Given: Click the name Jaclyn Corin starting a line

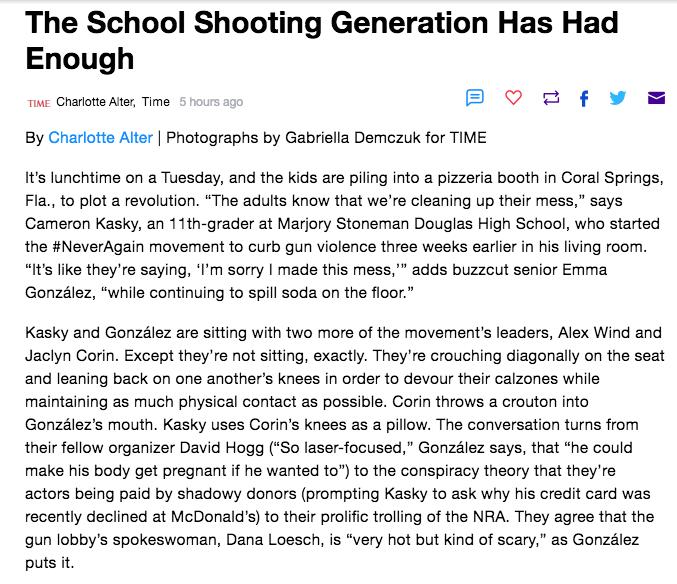Looking at the screenshot, I should (71, 356).
